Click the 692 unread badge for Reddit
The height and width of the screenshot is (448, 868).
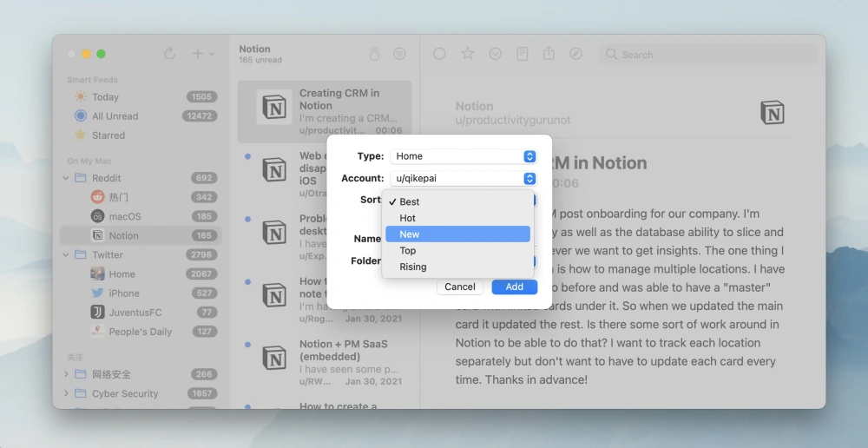click(204, 178)
